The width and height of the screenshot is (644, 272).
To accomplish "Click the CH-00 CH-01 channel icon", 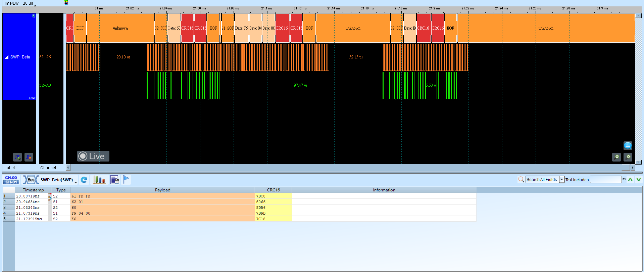I will point(11,180).
